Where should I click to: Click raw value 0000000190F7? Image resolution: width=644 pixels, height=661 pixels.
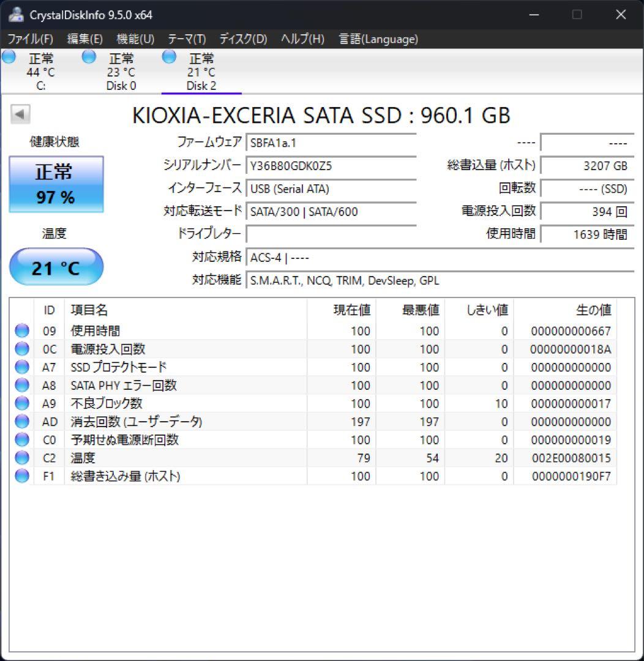571,476
